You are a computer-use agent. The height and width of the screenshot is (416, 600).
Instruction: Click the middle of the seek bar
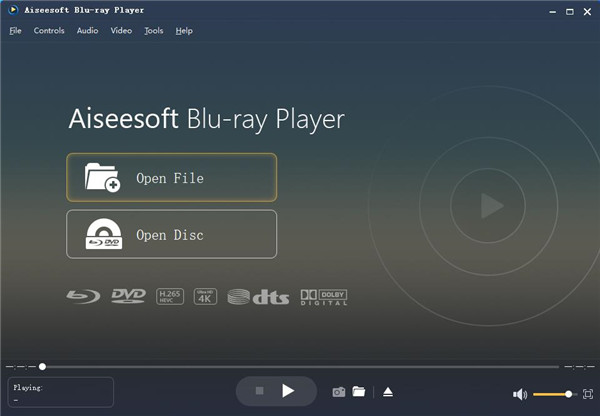[x=300, y=367]
